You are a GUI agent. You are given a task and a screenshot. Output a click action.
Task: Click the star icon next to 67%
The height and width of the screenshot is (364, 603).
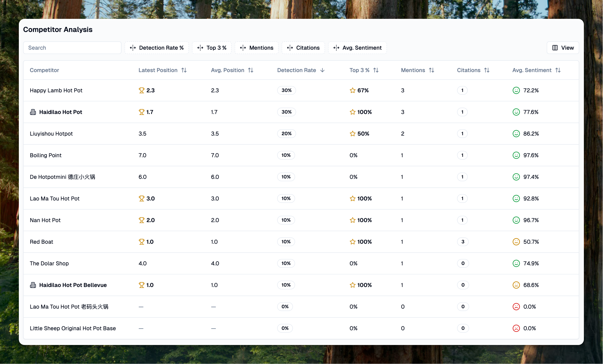pyautogui.click(x=352, y=90)
